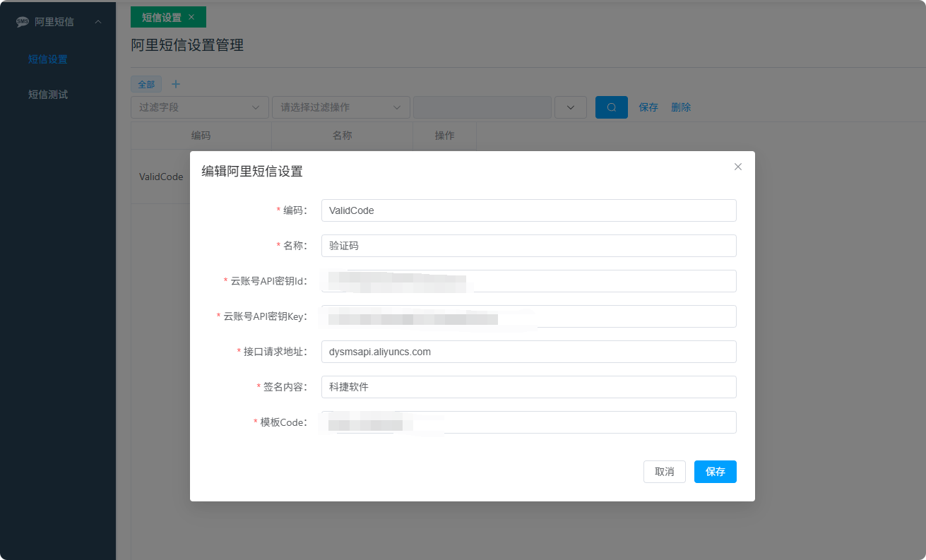Select the 全部 filter tag
The width and height of the screenshot is (926, 560).
pyautogui.click(x=146, y=84)
